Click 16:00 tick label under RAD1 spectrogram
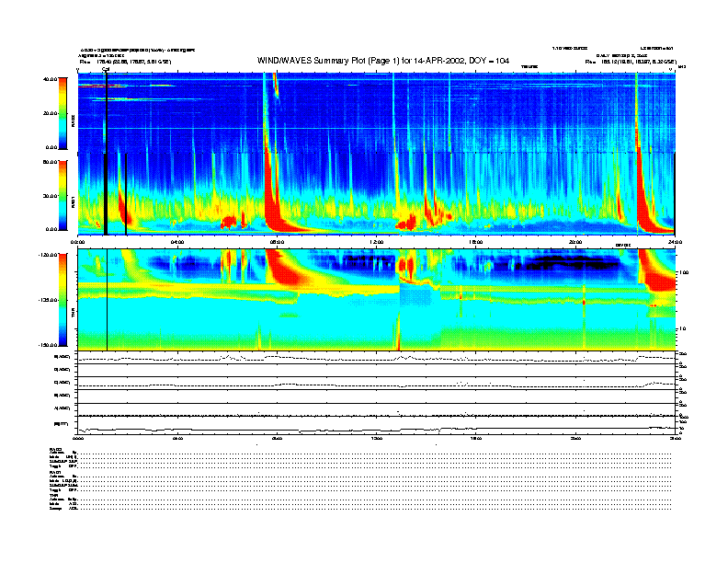Viewport: 728px width, 563px height. 476,242
